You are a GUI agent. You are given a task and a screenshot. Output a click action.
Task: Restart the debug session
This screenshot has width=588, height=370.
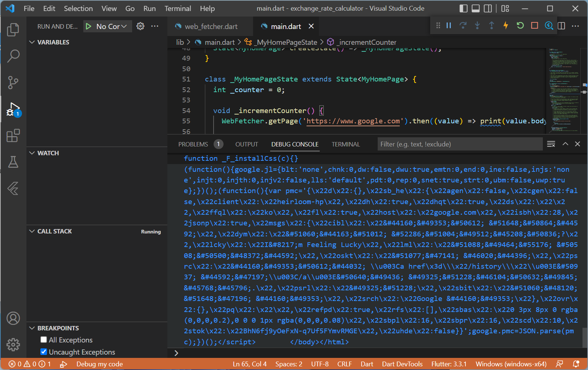520,25
